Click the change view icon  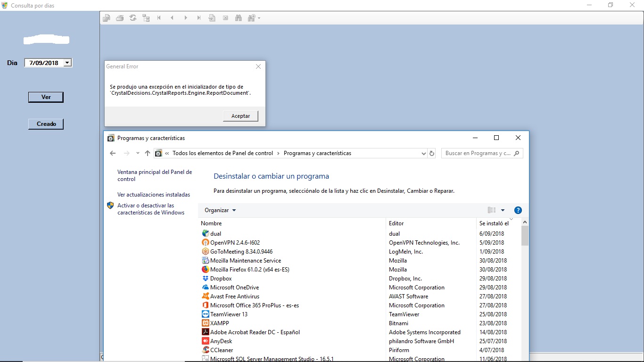(492, 210)
